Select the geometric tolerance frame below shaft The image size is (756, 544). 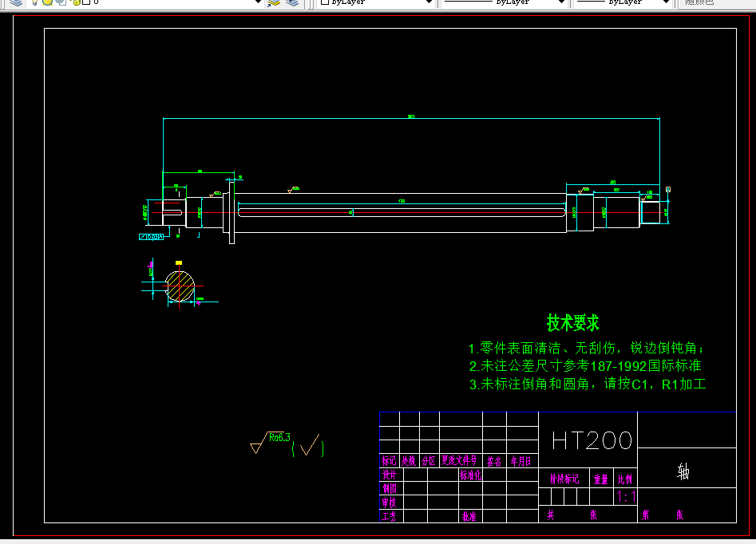pyautogui.click(x=152, y=237)
